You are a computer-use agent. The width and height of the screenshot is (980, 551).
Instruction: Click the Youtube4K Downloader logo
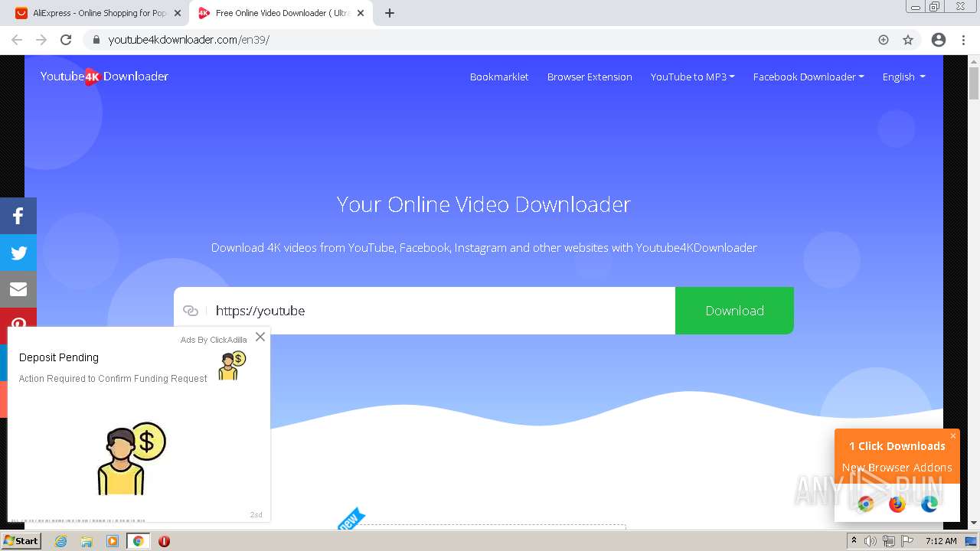[104, 77]
